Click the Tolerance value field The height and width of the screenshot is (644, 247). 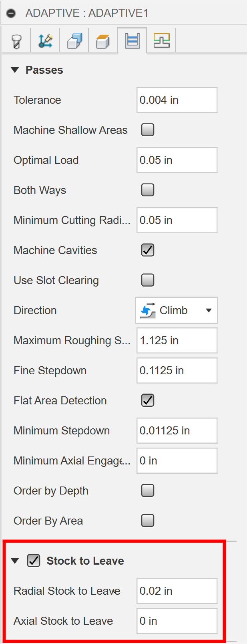click(x=177, y=100)
